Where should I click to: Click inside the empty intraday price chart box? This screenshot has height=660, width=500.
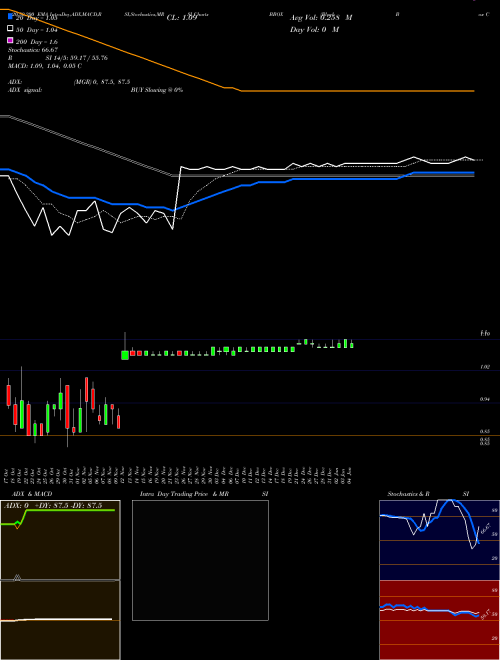coord(200,560)
